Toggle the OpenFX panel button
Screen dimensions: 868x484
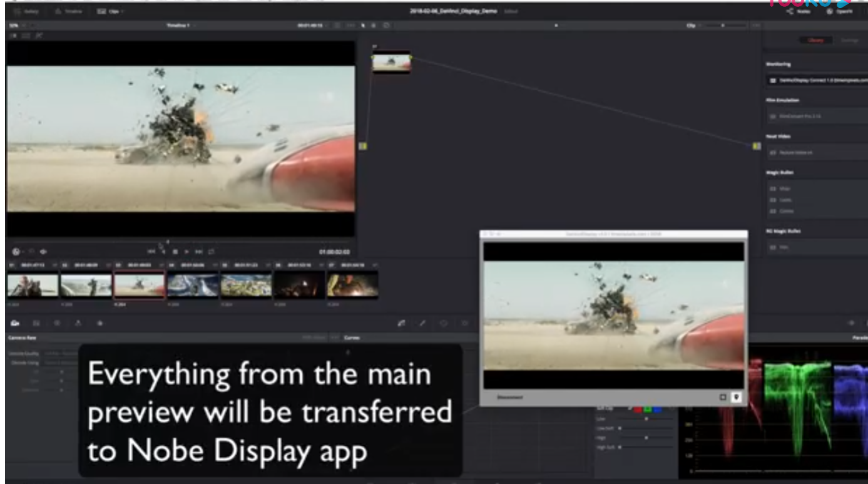click(x=839, y=12)
